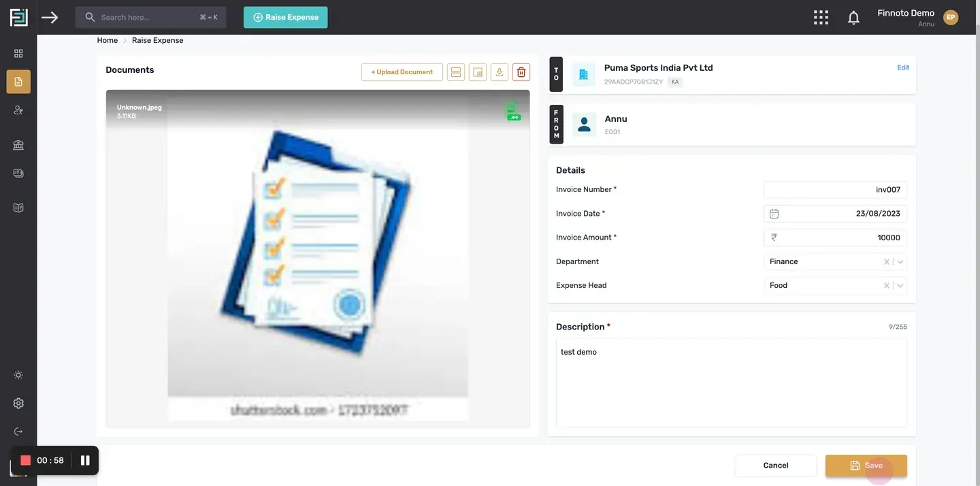
Task: Open the open-book reports icon in sidebar
Action: pyautogui.click(x=18, y=208)
